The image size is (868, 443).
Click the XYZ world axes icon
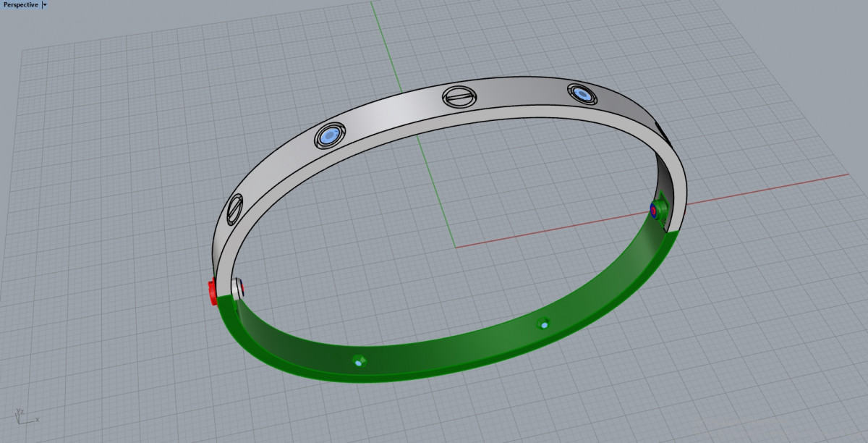[23, 415]
